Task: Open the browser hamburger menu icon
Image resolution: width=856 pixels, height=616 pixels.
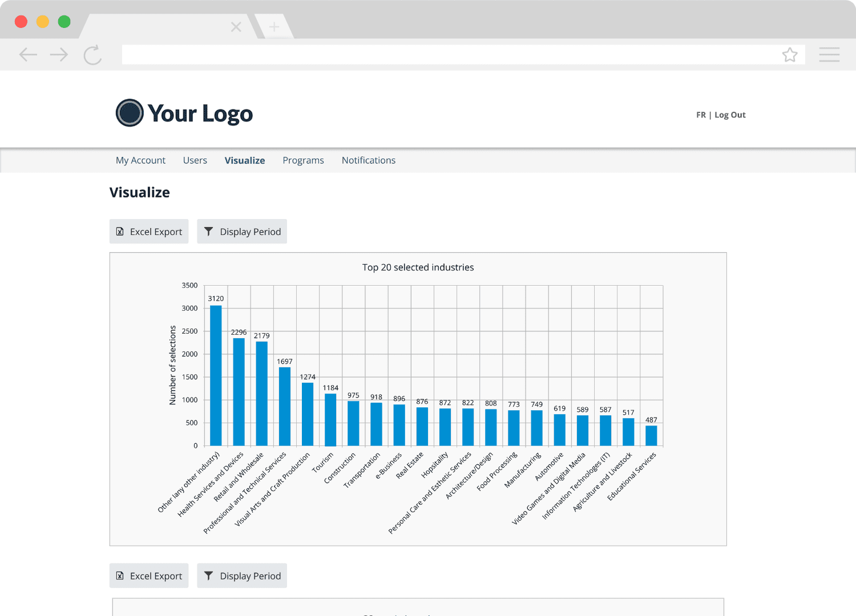Action: coord(829,54)
